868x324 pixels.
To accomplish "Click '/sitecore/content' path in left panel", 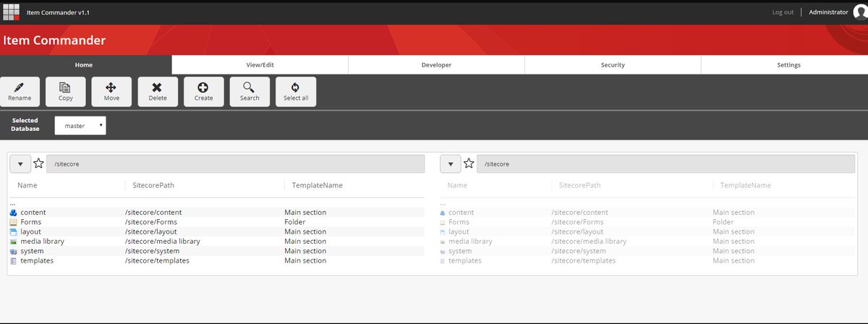I will click(153, 213).
